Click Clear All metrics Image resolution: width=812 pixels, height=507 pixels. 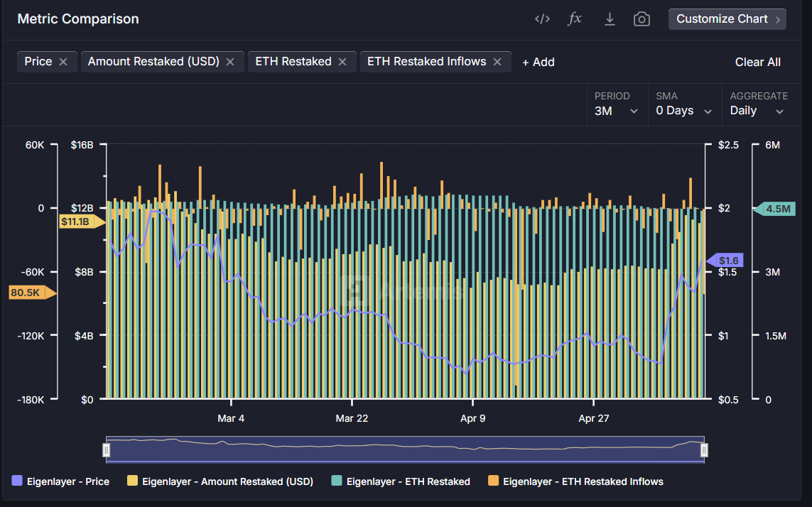coord(757,62)
